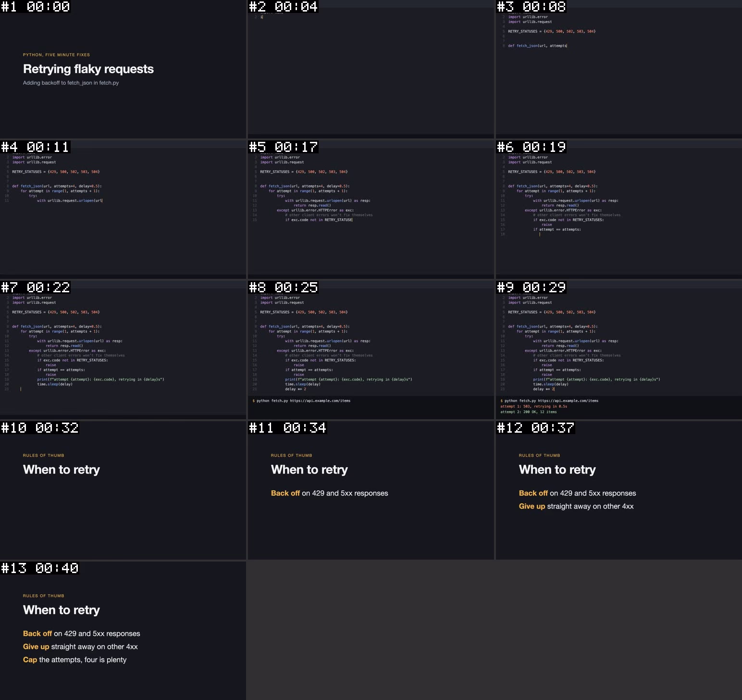Click "def fetch_json(url, attempts" line in frame #3
The width and height of the screenshot is (742, 700).
[537, 46]
